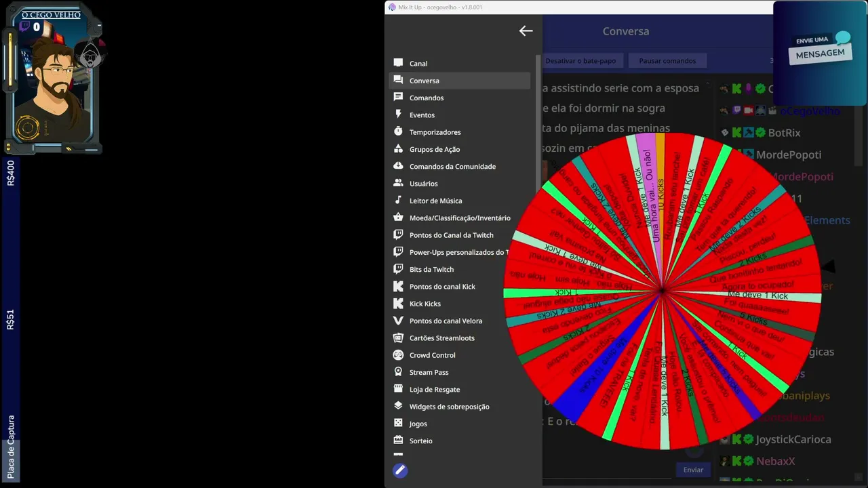Click the Velora icon for Pontos do canal Velora
The height and width of the screenshot is (488, 868).
click(x=398, y=321)
